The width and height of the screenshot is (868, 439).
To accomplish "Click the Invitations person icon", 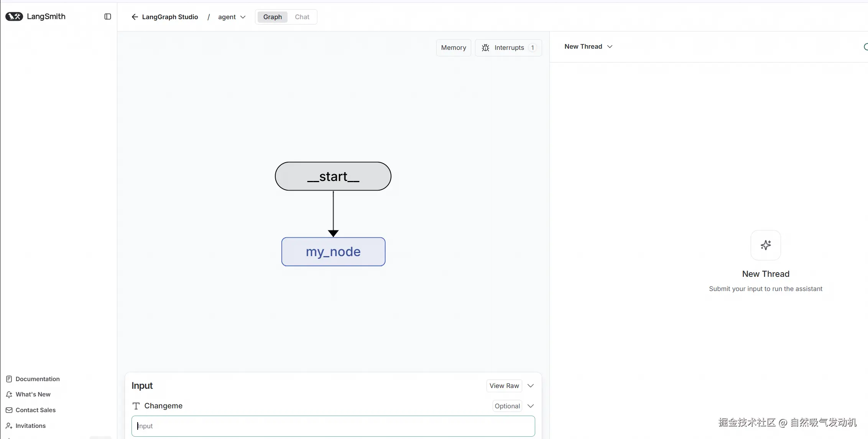I will [x=9, y=426].
